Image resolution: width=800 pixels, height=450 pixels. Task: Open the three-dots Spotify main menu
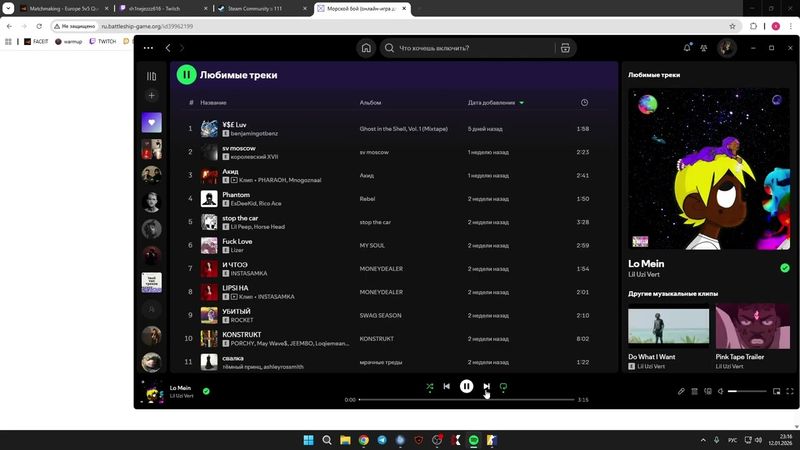coord(149,48)
